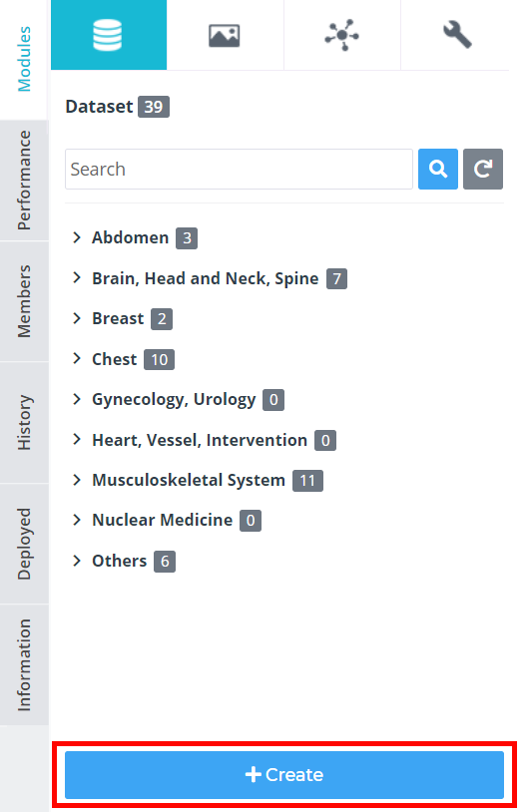Open the network nodes icon tab

coord(342,35)
